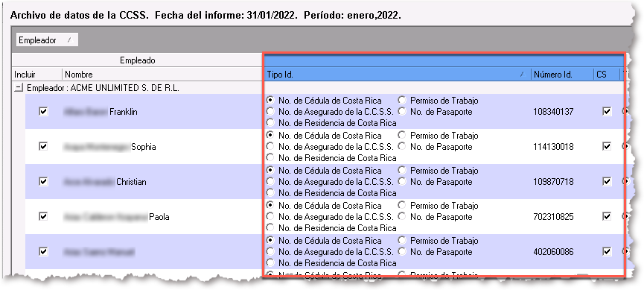Select Permiso de Trabajo in the 402060086 row
The width and height of the screenshot is (644, 290).
[402, 240]
